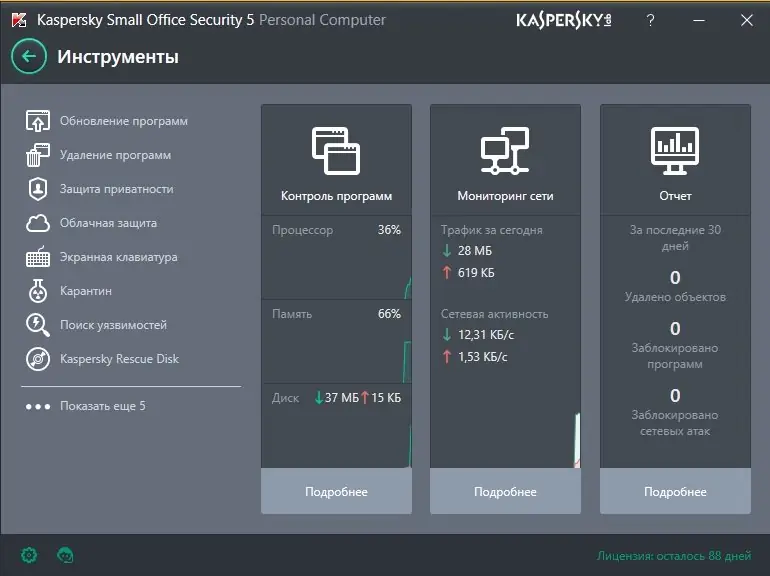Click the Процессор 36% usage graph
Image resolution: width=770 pixels, height=576 pixels.
click(x=336, y=269)
